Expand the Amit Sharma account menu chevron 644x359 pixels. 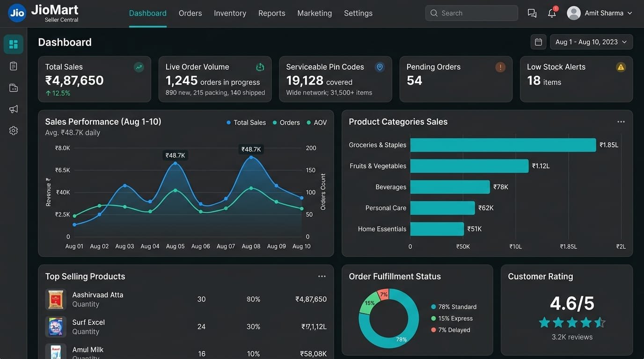630,13
